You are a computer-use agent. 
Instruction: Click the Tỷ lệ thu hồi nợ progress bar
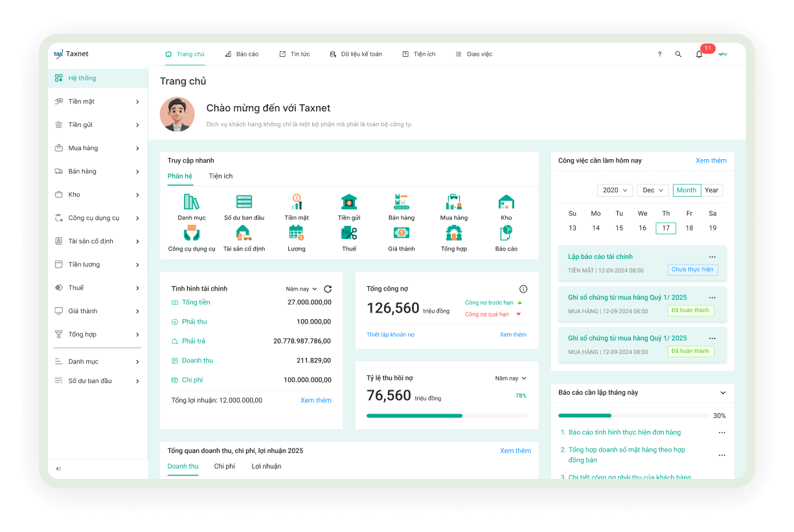[x=447, y=416]
